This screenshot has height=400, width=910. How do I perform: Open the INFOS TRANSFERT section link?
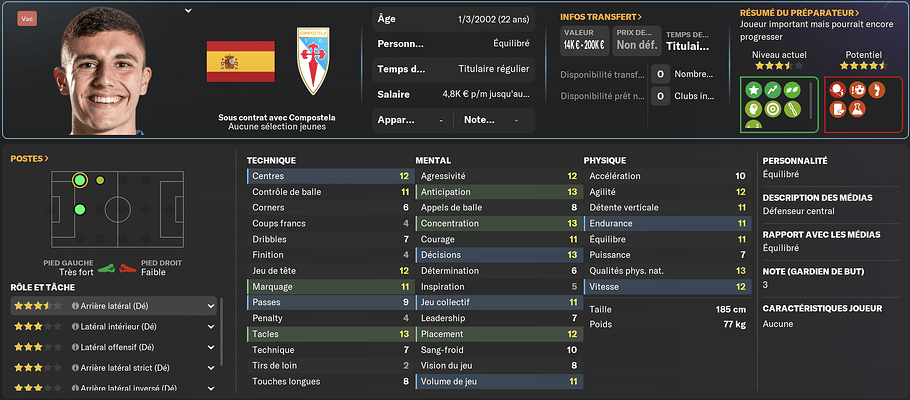tap(601, 17)
